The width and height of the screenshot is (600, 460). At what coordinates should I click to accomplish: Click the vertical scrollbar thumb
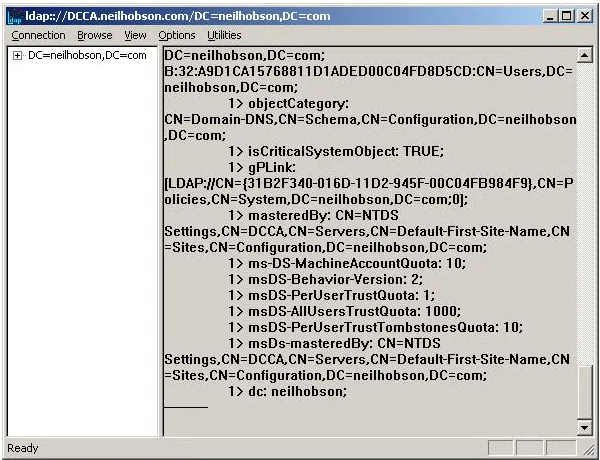click(585, 393)
